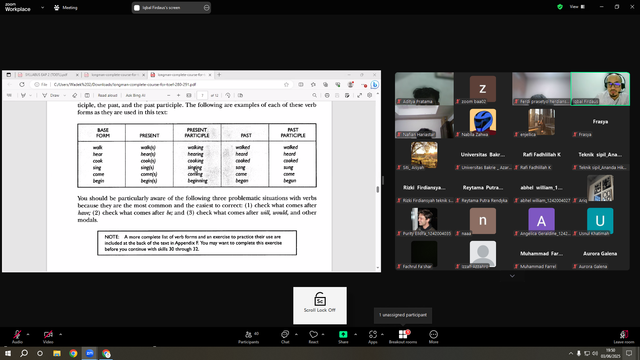This screenshot has height=360, width=640.
Task: Click 1 unassigned participant tooltip
Action: tap(403, 315)
